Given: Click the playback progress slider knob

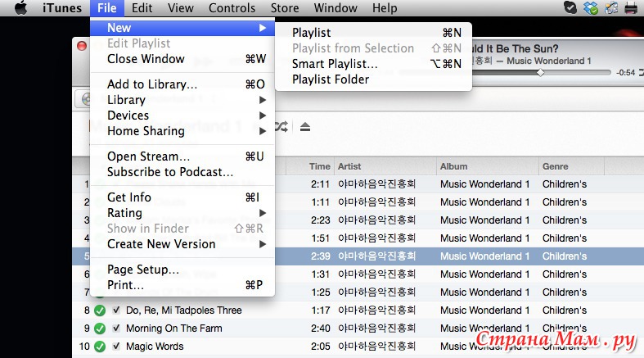Looking at the screenshot, I should coord(541,73).
